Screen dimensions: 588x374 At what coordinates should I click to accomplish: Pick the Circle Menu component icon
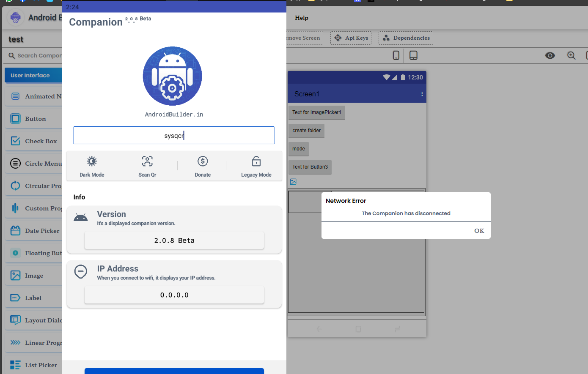tap(15, 164)
